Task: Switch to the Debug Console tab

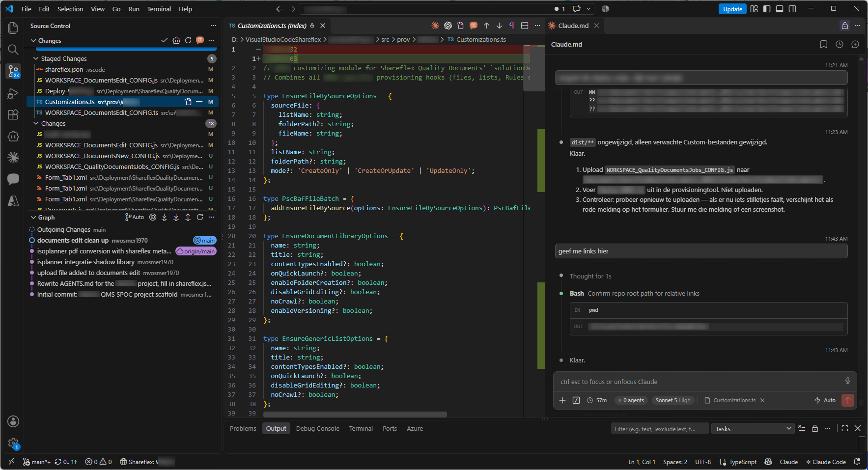Action: tap(317, 428)
